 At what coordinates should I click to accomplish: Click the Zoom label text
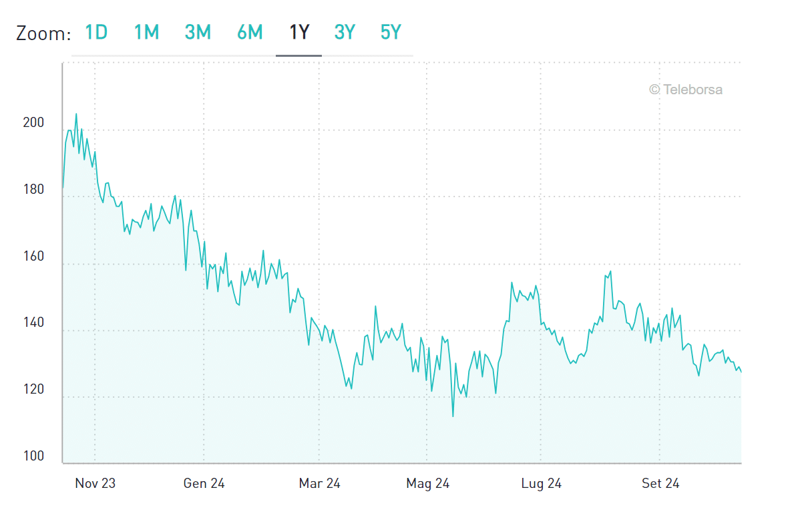[43, 33]
